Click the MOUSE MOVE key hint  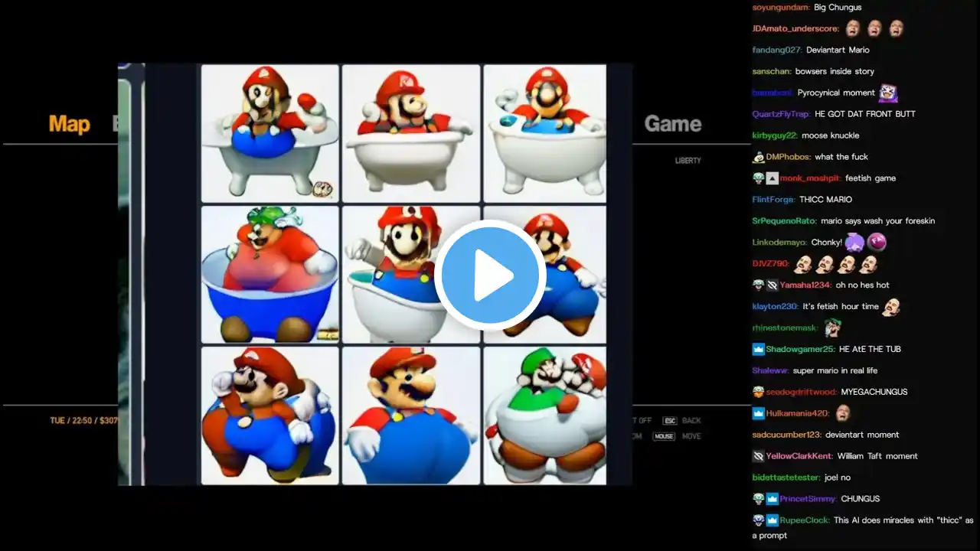tap(677, 436)
